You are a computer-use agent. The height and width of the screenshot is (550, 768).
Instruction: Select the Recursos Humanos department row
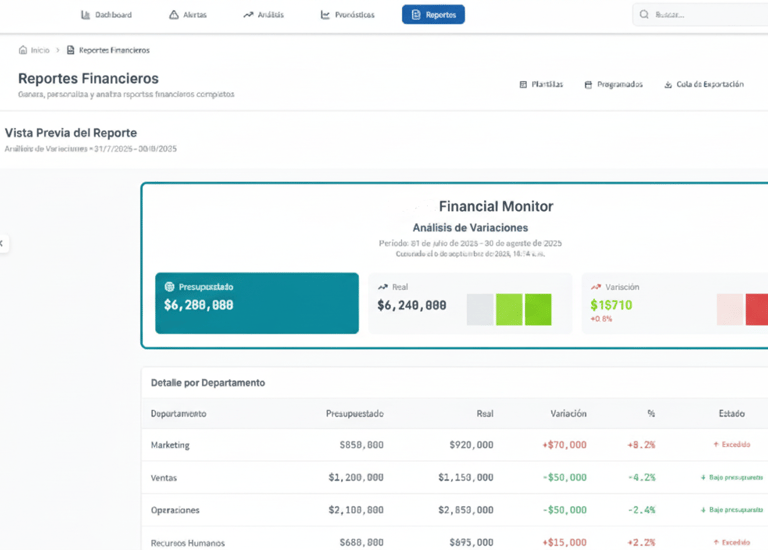point(455,540)
